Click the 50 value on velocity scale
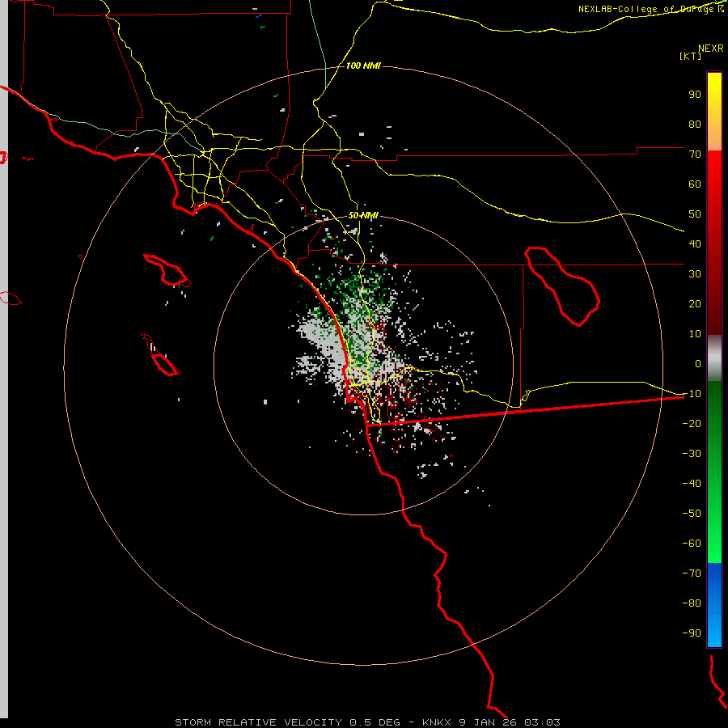Image resolution: width=728 pixels, height=728 pixels. (x=695, y=214)
